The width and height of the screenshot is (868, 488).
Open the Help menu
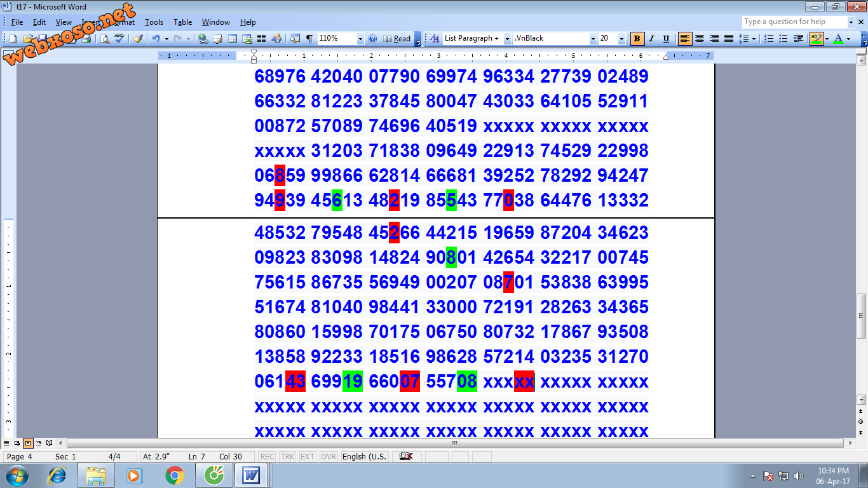[x=248, y=22]
